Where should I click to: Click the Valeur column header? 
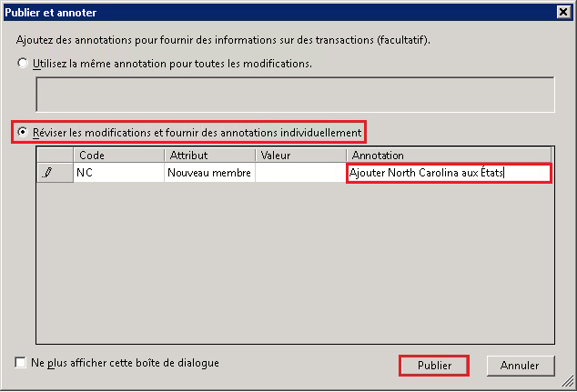click(x=300, y=156)
